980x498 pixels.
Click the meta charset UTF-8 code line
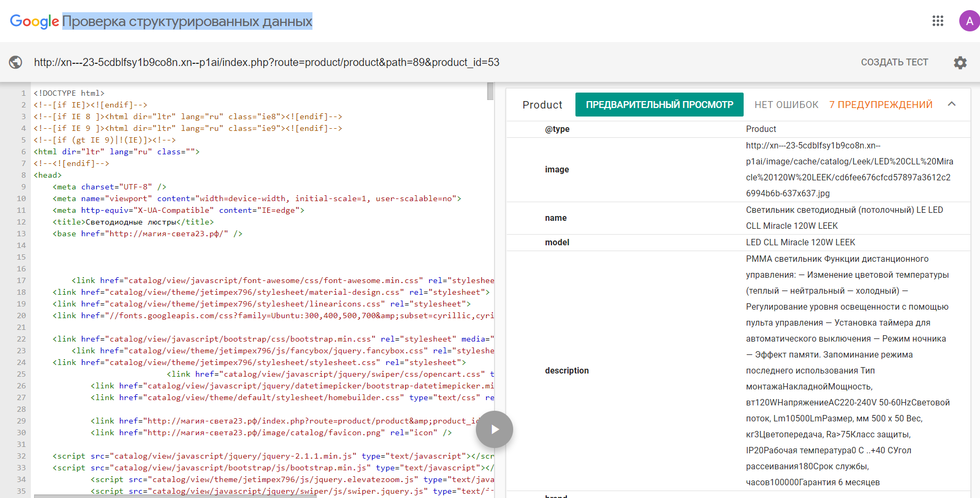click(110, 187)
